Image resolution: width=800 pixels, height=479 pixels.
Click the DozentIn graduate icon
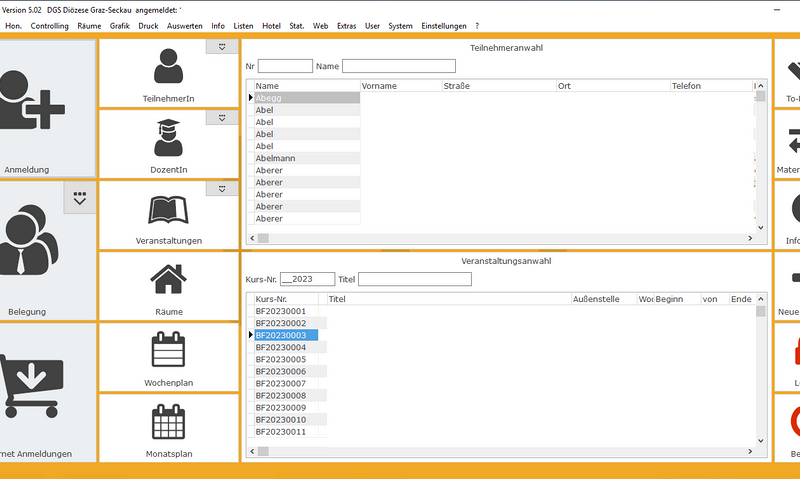169,138
